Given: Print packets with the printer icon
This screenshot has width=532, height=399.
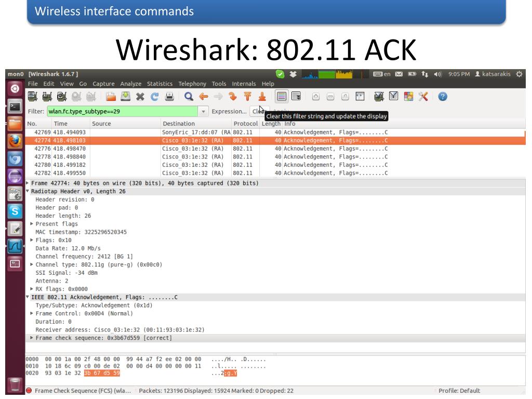Looking at the screenshot, I should pos(169,97).
